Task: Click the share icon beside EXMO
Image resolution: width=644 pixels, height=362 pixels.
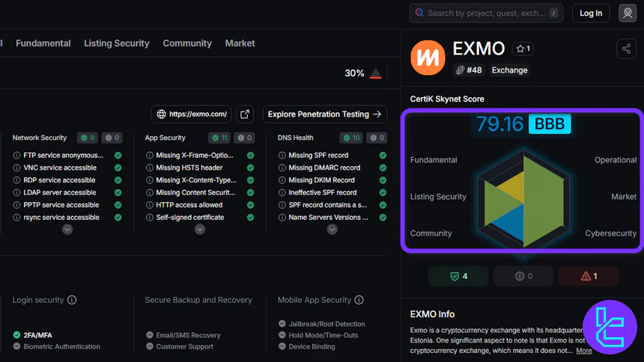Action: [626, 49]
